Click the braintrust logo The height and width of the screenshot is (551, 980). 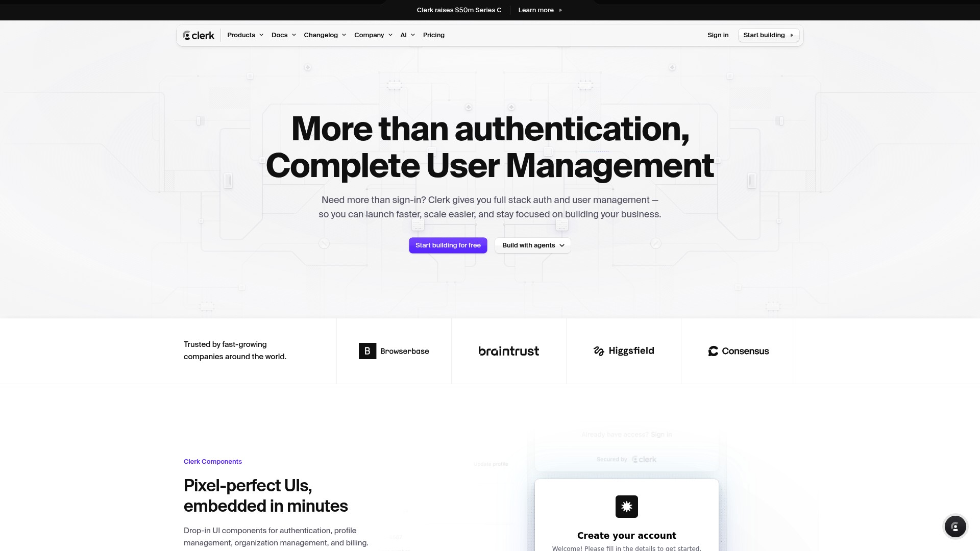pos(508,351)
